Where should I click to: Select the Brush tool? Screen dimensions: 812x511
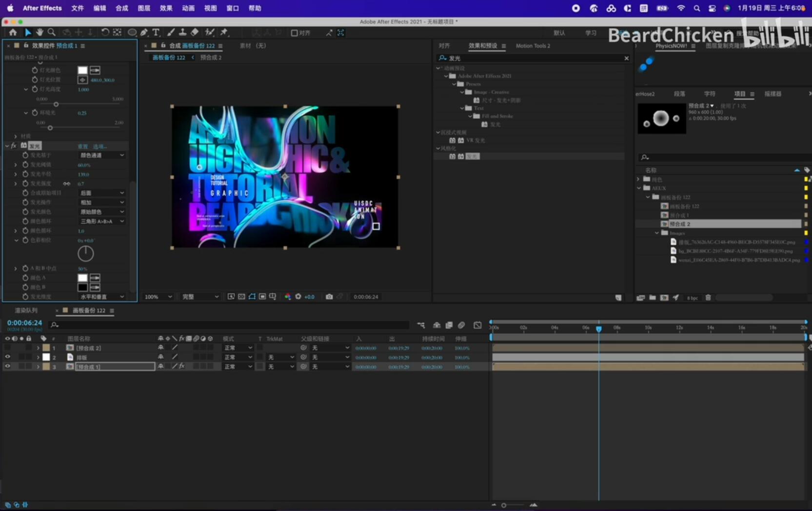171,33
